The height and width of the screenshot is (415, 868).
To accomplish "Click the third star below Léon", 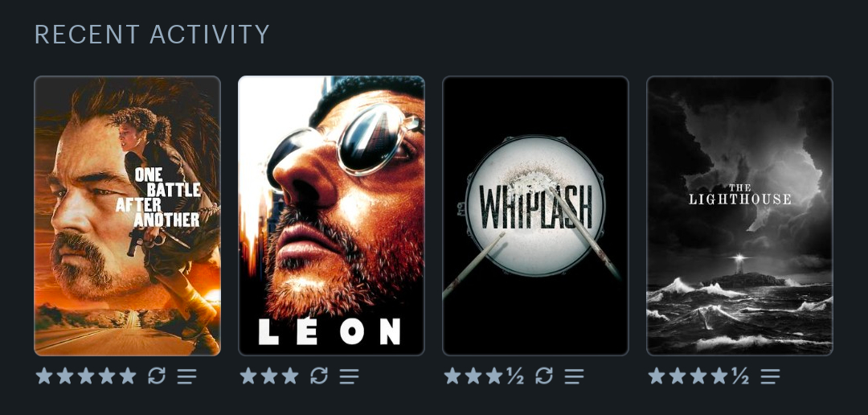I will (290, 376).
